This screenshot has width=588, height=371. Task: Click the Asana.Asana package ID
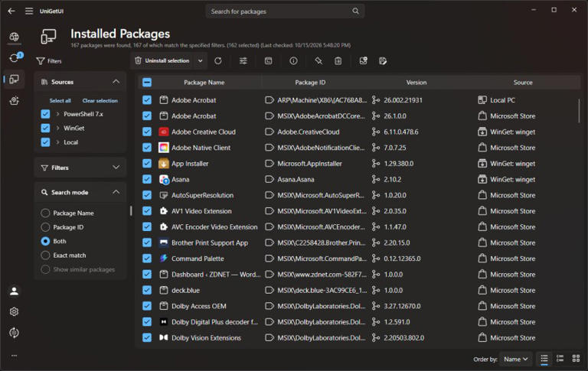pos(296,180)
